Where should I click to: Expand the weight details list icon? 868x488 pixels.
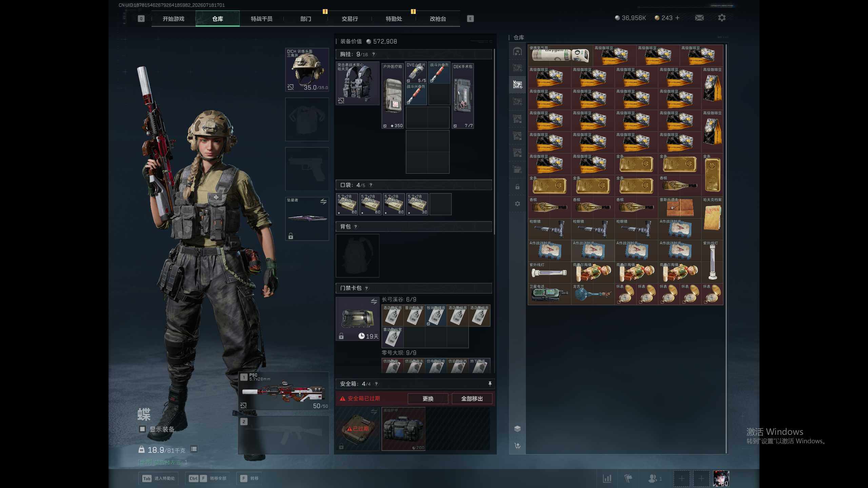[194, 449]
